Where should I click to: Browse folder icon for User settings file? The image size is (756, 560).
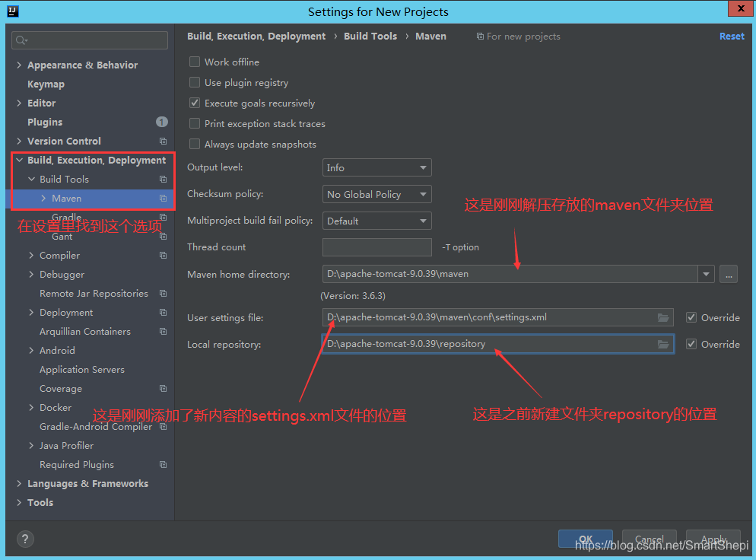663,317
